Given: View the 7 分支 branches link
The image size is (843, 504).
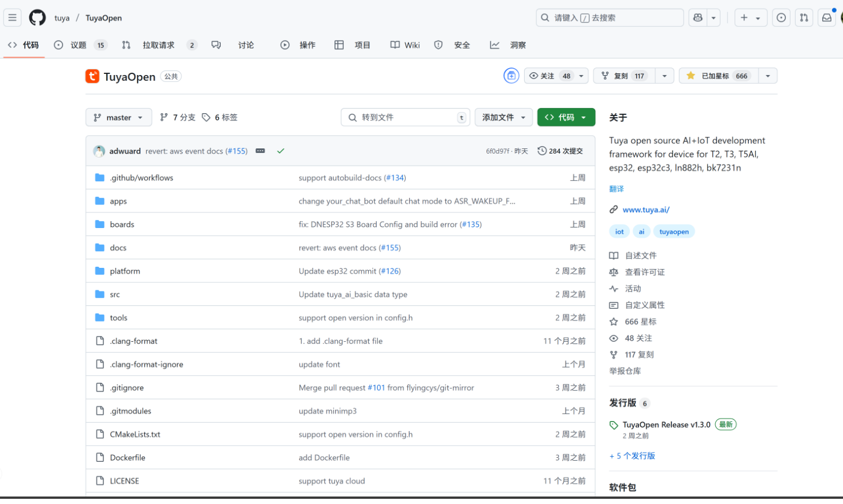Looking at the screenshot, I should coord(178,117).
